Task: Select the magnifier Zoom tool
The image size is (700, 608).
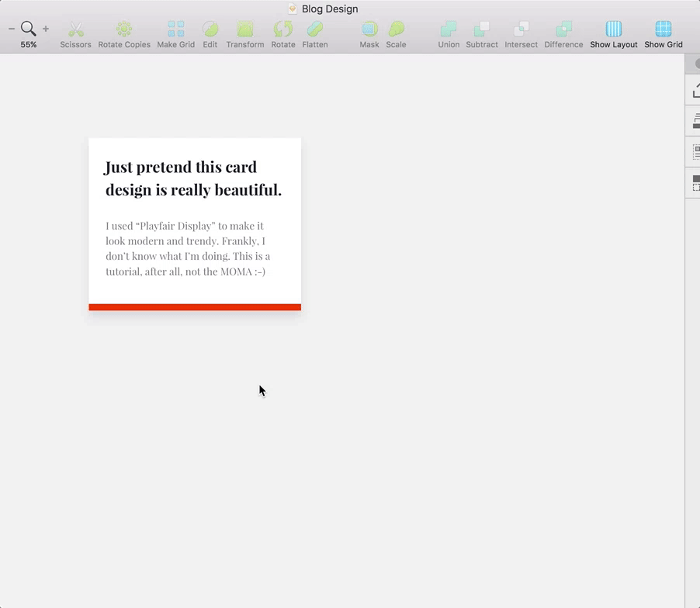Action: coord(29,29)
